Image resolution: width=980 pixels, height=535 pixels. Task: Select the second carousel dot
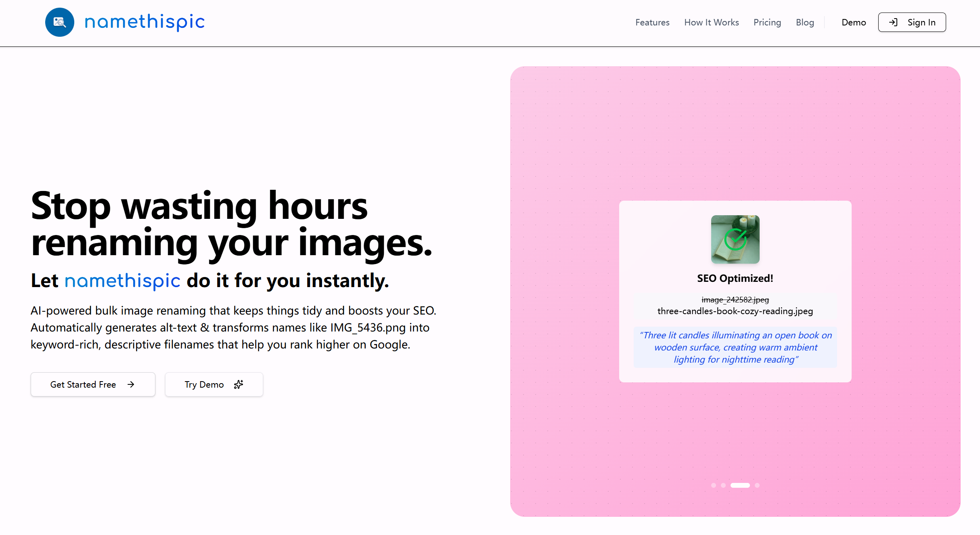723,485
